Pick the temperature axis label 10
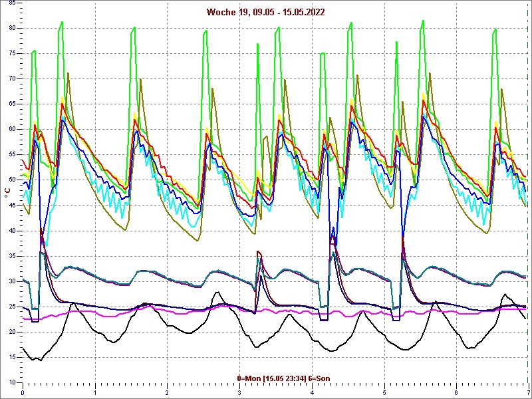Screen dimensions: 532x399 [x=12, y=382]
